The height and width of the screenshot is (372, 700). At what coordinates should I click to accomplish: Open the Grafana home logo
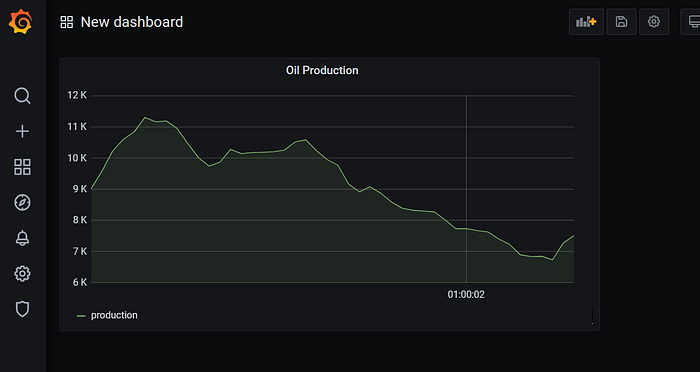21,21
